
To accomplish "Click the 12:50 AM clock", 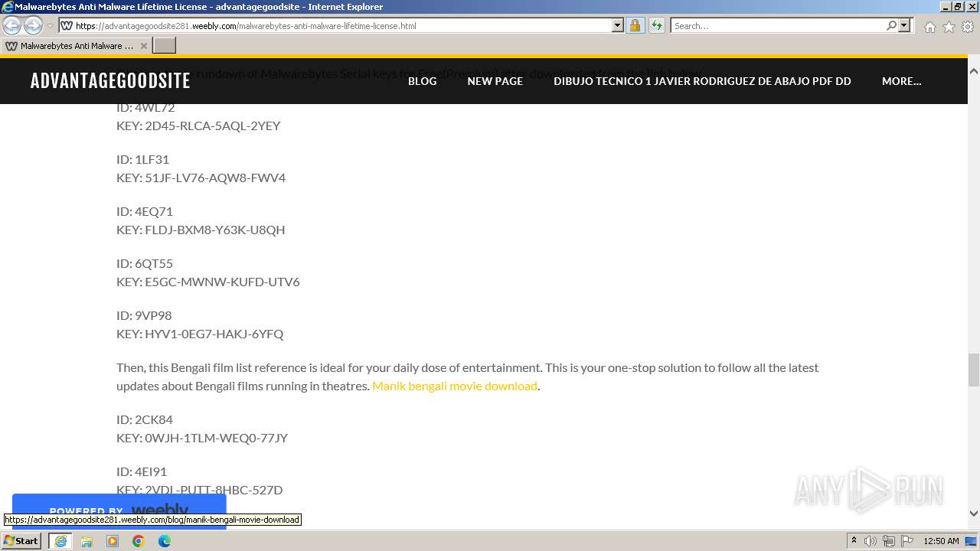I will point(941,541).
